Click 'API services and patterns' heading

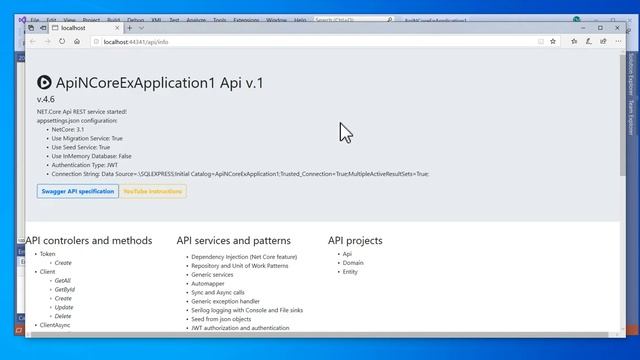pyautogui.click(x=233, y=240)
